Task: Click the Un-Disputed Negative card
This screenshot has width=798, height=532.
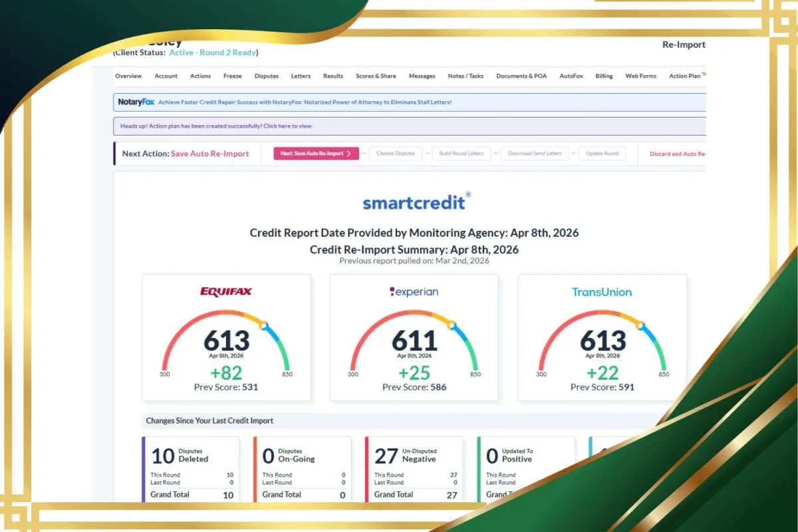Action: 414,469
